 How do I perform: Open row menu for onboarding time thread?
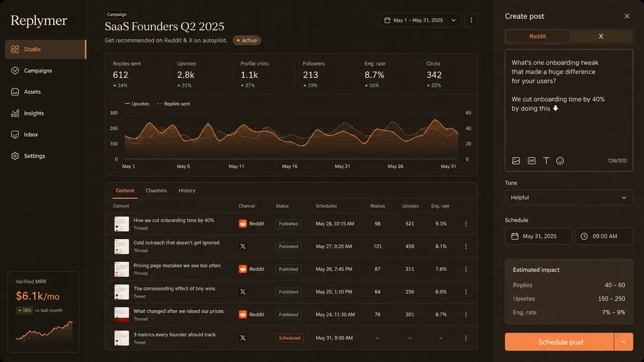tap(466, 224)
